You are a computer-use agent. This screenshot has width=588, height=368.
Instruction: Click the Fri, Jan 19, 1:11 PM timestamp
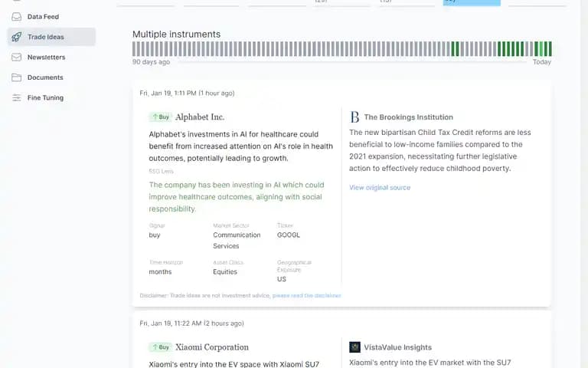click(187, 93)
